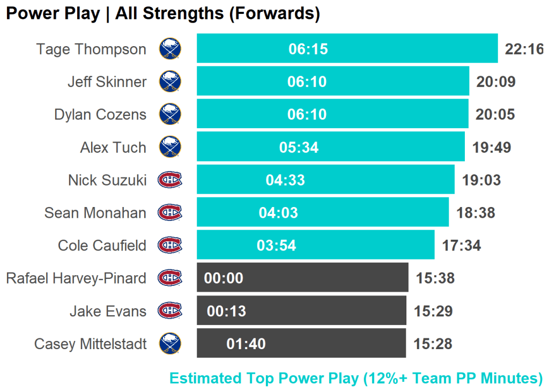Screen dimensions: 549x392
Task: Click the Sabres logo next to Casey Mittelstadt
Action: tap(170, 343)
